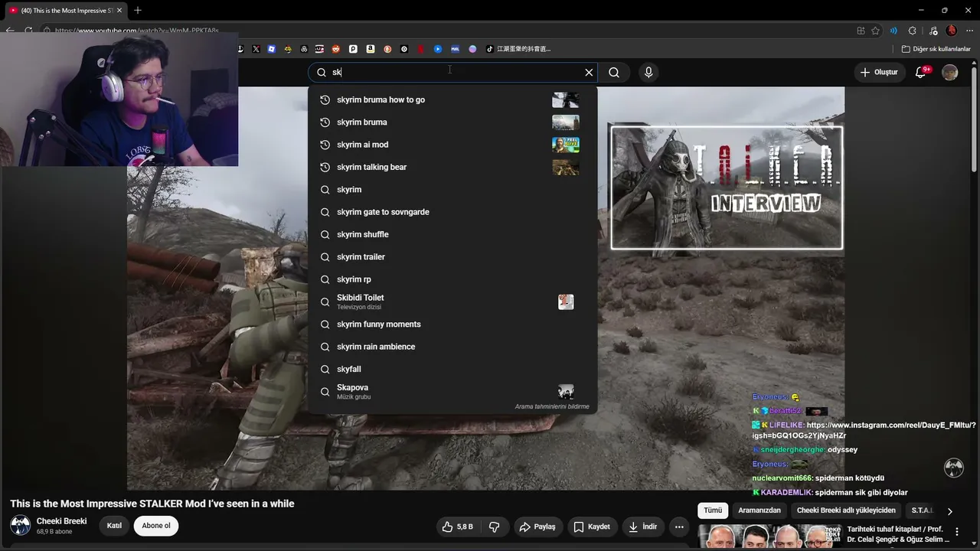Click the Oluştur create button
Screen dimensions: 980x551
click(879, 72)
